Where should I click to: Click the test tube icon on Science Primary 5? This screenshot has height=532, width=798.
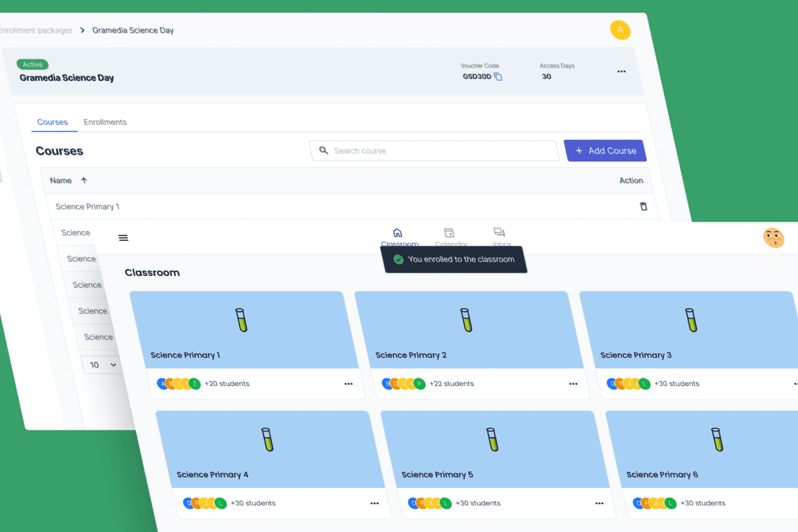coord(493,439)
